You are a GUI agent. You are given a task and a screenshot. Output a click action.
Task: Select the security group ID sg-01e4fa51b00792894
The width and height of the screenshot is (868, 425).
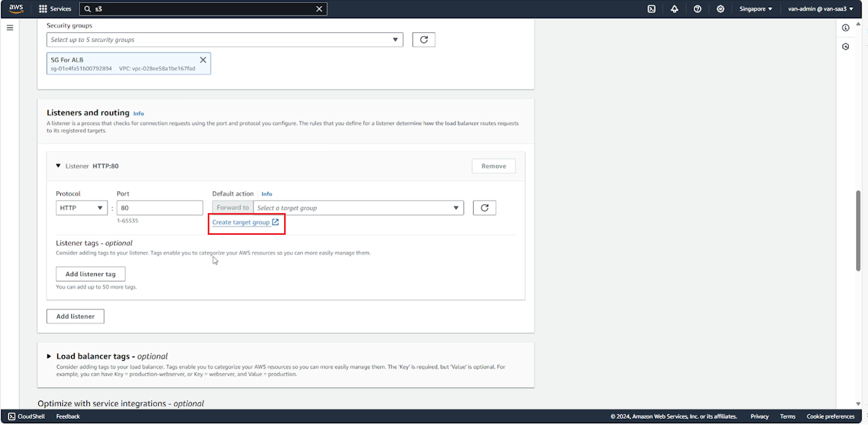click(x=81, y=69)
